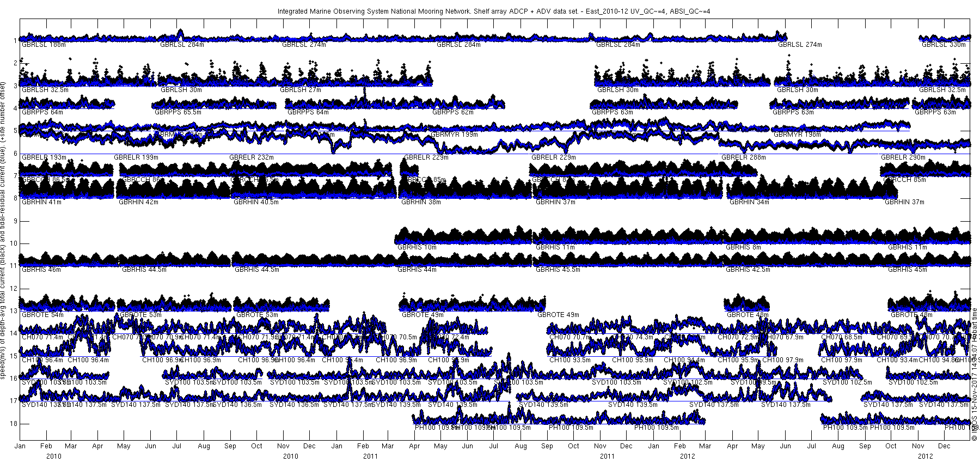Select the GBRELR 290m label
Screen dimensions: 980x463
point(903,157)
